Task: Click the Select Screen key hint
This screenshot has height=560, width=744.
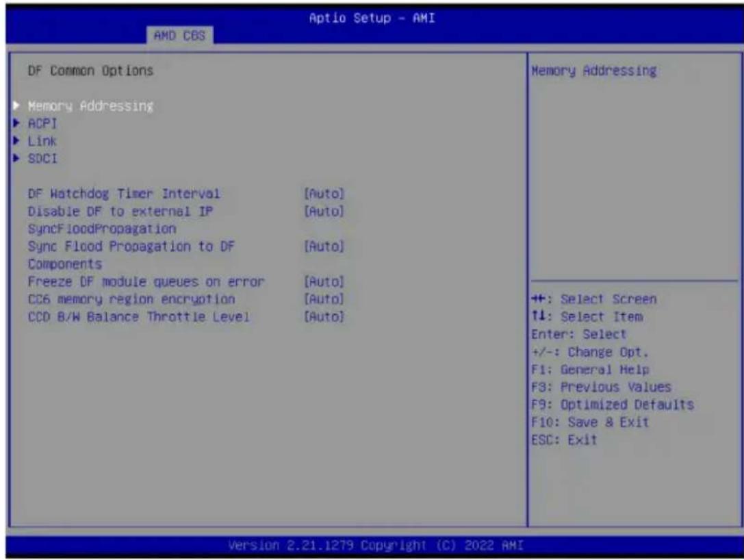Action: click(594, 299)
